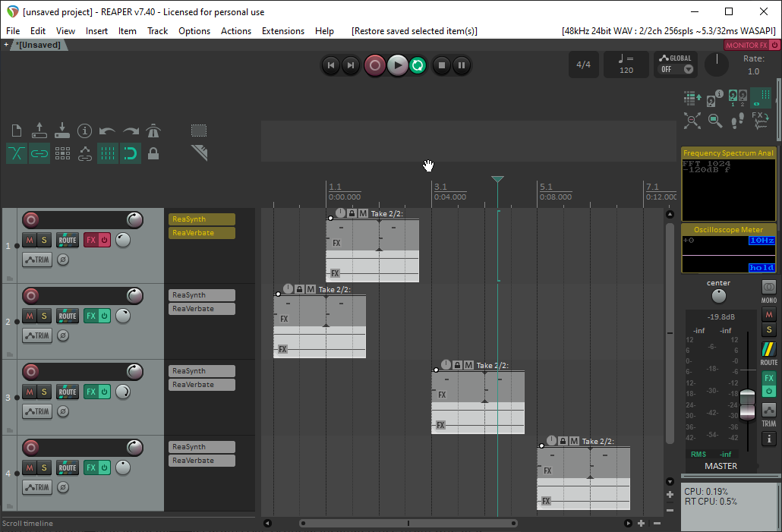Image resolution: width=782 pixels, height=532 pixels.
Task: Click the disk icon labeled 1
Action: pos(733,98)
